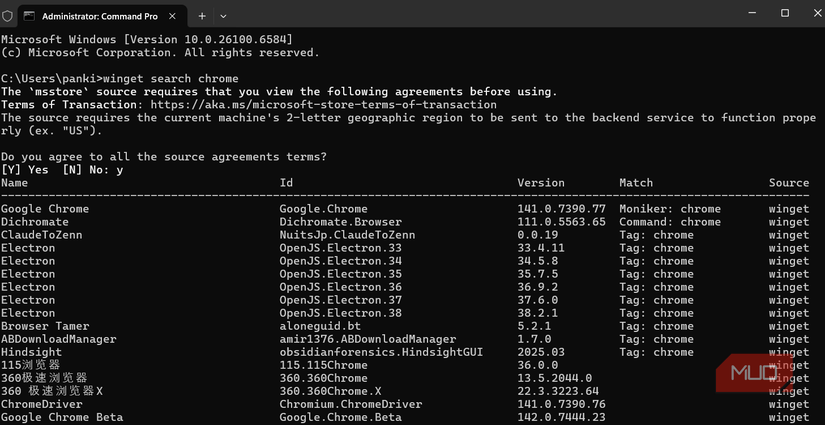The image size is (825, 425).
Task: Click the typed "winget search chrome" command
Action: pyautogui.click(x=173, y=78)
